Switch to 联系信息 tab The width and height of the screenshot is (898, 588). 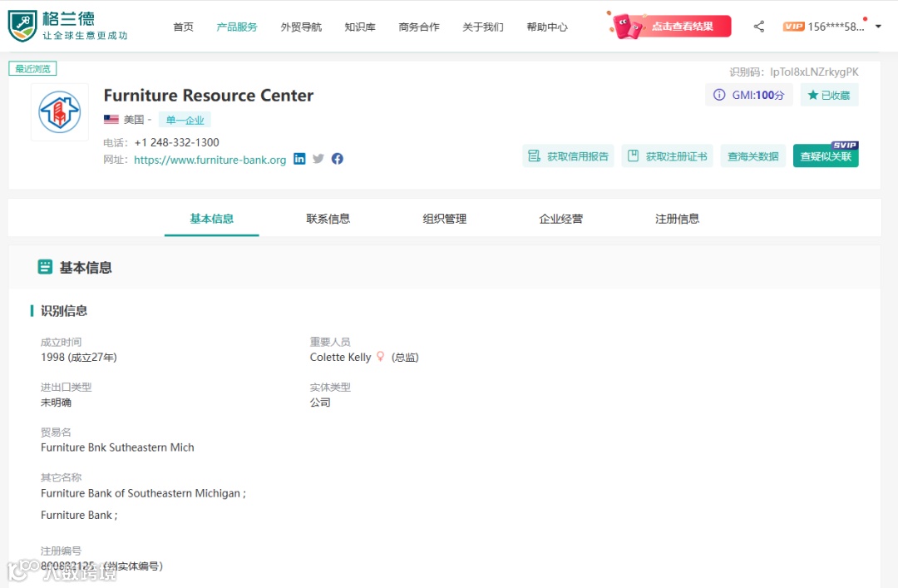tap(328, 219)
